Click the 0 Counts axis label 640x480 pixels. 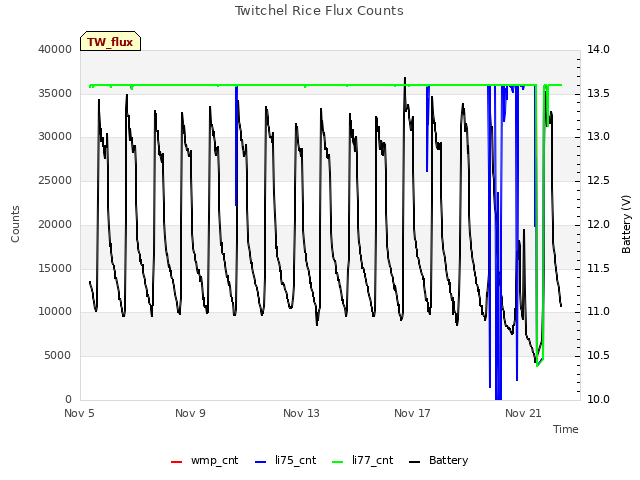(x=69, y=399)
